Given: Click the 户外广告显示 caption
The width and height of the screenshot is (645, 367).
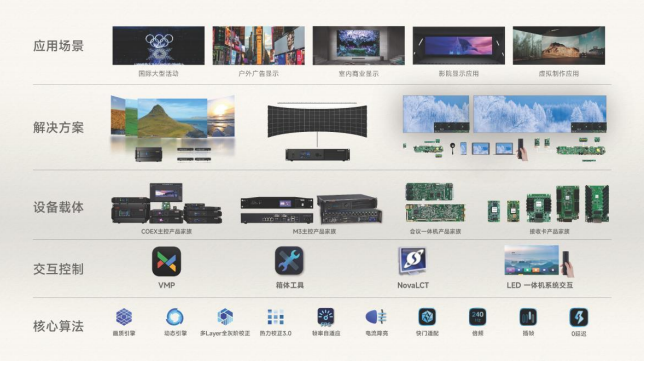Looking at the screenshot, I should coord(258,74).
